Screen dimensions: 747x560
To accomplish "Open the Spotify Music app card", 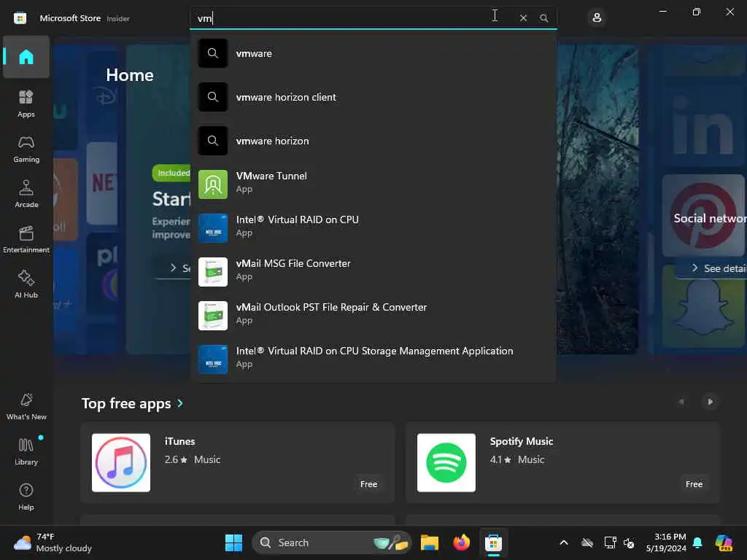I will click(562, 462).
